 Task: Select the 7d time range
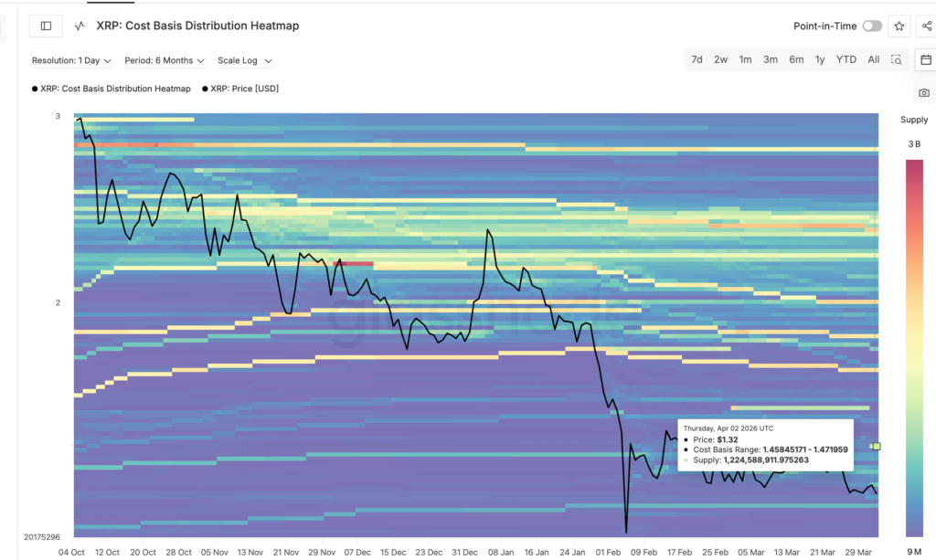pyautogui.click(x=697, y=60)
